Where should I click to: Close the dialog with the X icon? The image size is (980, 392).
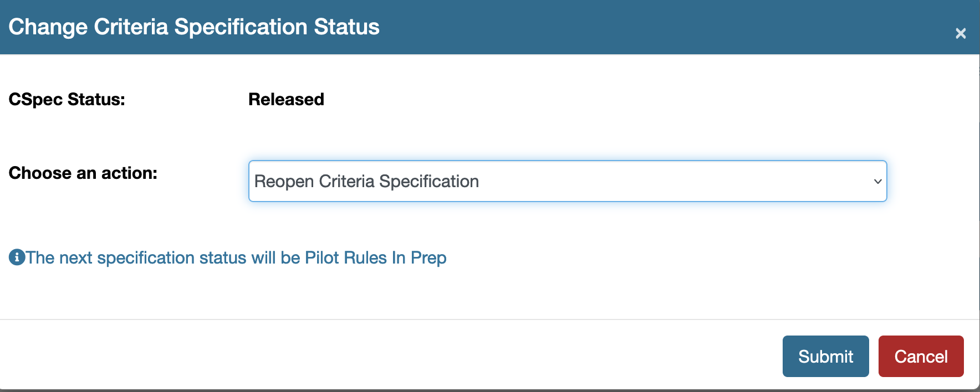tap(961, 34)
